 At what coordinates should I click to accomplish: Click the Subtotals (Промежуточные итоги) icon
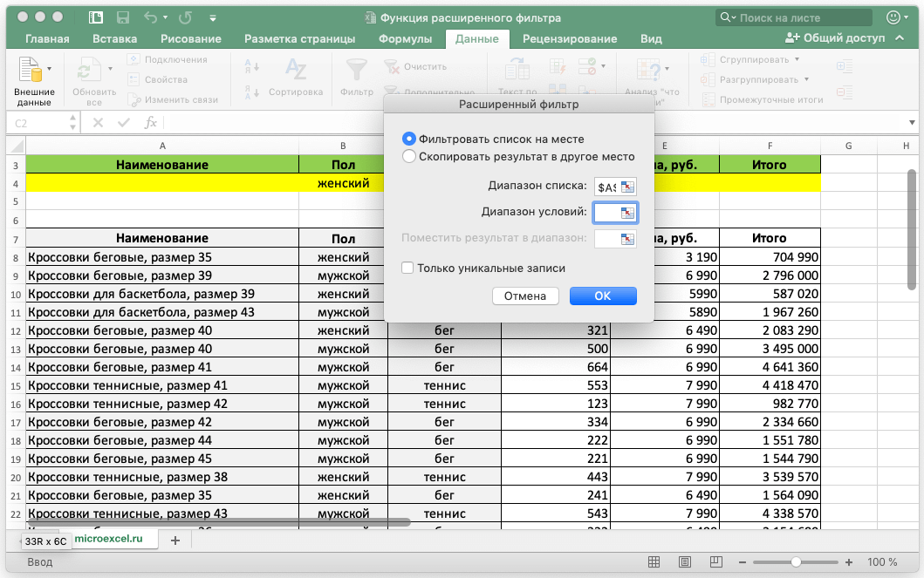(x=708, y=99)
